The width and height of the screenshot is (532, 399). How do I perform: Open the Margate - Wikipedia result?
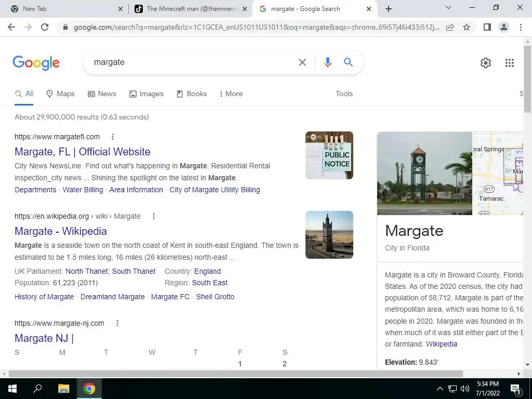tap(61, 231)
